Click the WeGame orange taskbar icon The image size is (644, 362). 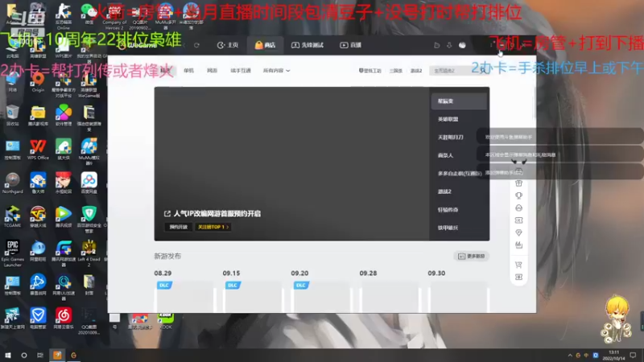[x=57, y=356]
